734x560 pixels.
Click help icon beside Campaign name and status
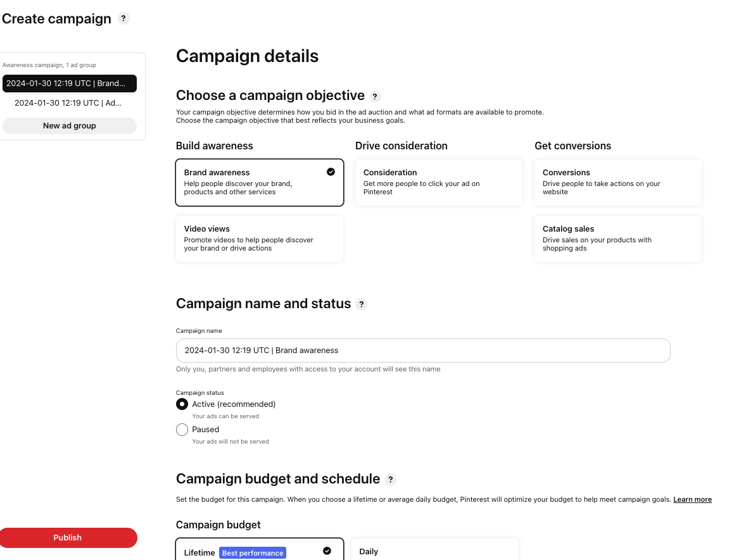tap(361, 304)
